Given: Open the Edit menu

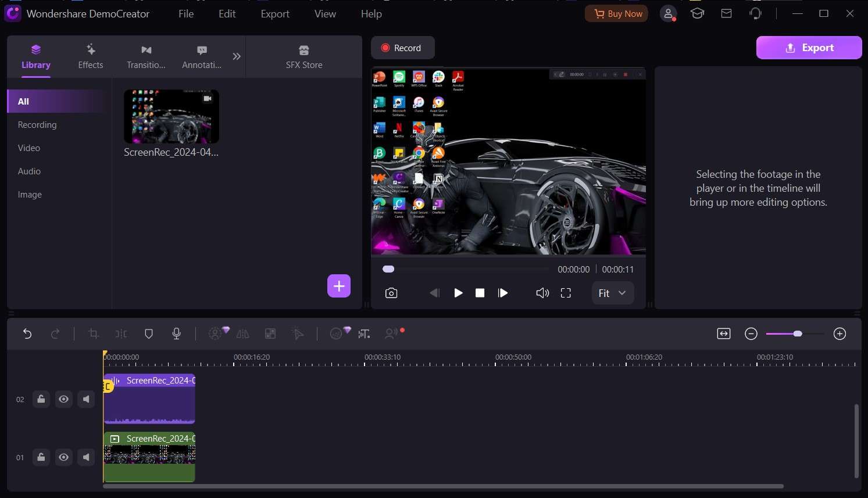Looking at the screenshot, I should (x=227, y=14).
